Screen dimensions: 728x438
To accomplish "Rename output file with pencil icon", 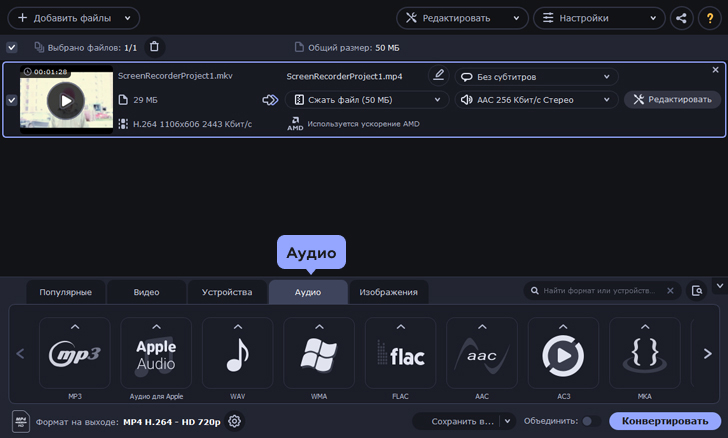I will (x=438, y=76).
